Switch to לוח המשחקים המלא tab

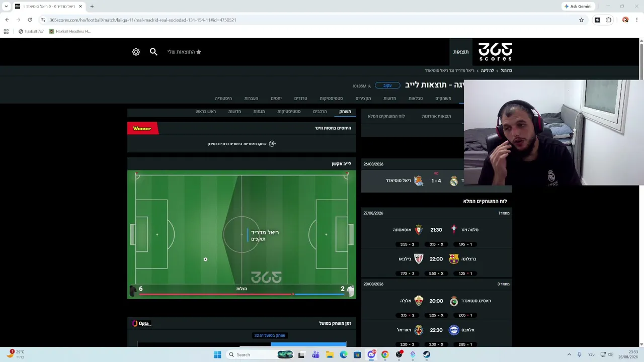(x=386, y=116)
